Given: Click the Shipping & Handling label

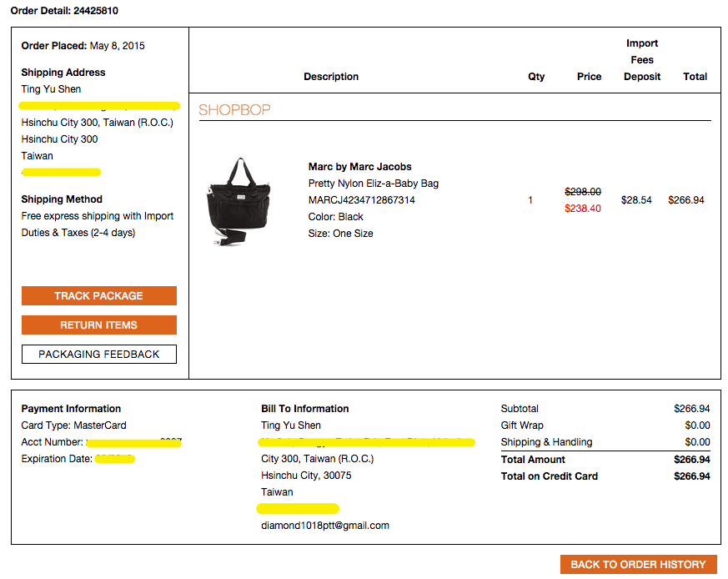Looking at the screenshot, I should [546, 442].
